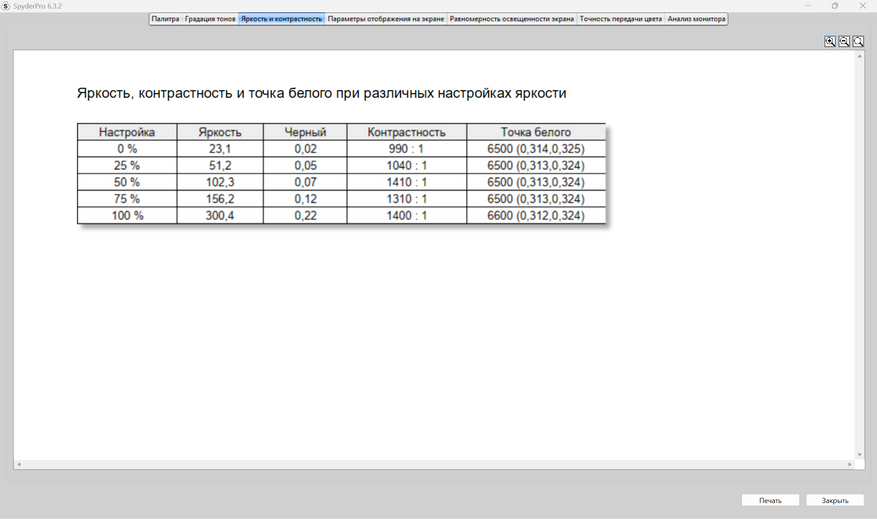877x519 pixels.
Task: Click the Закрыть button
Action: click(835, 501)
